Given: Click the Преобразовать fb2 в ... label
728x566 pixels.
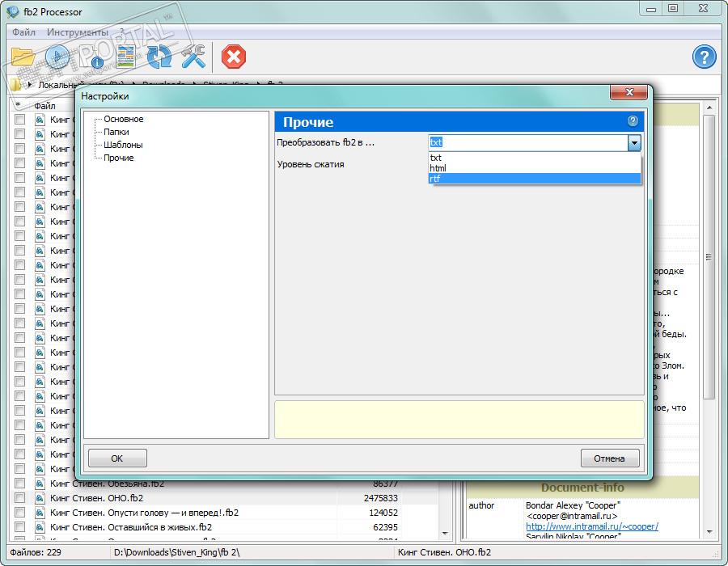Looking at the screenshot, I should click(x=325, y=142).
